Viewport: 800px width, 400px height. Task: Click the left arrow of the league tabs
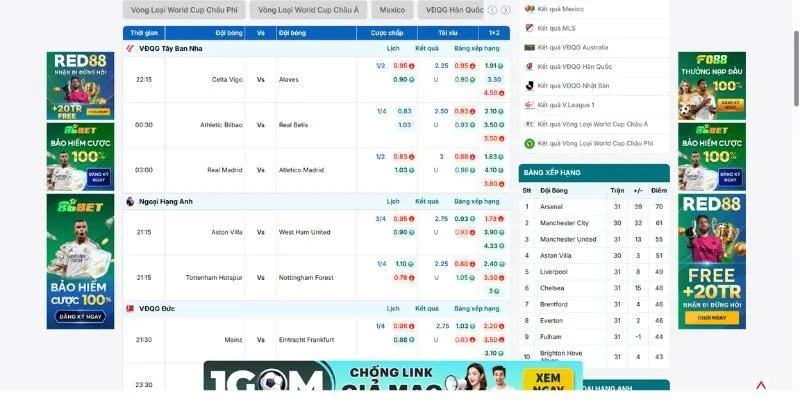[x=492, y=10]
